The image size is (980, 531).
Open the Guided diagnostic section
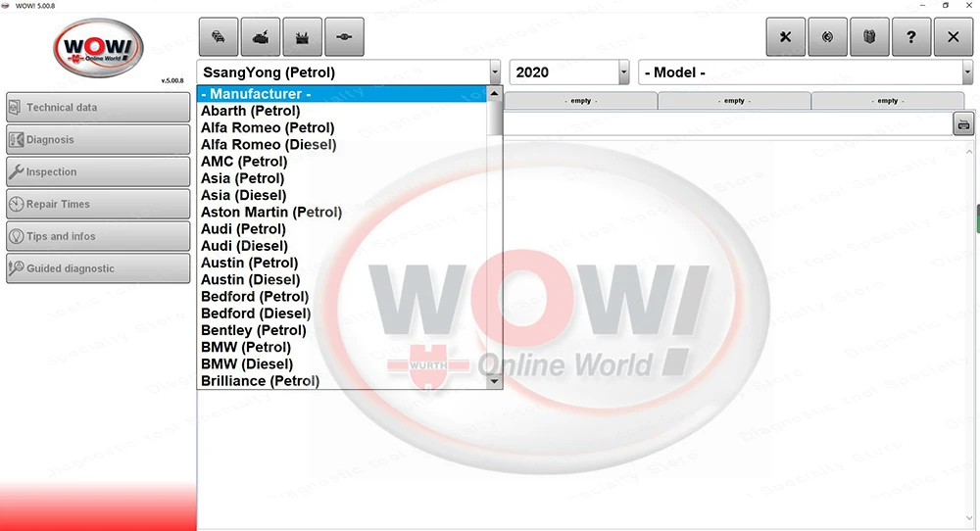(98, 268)
